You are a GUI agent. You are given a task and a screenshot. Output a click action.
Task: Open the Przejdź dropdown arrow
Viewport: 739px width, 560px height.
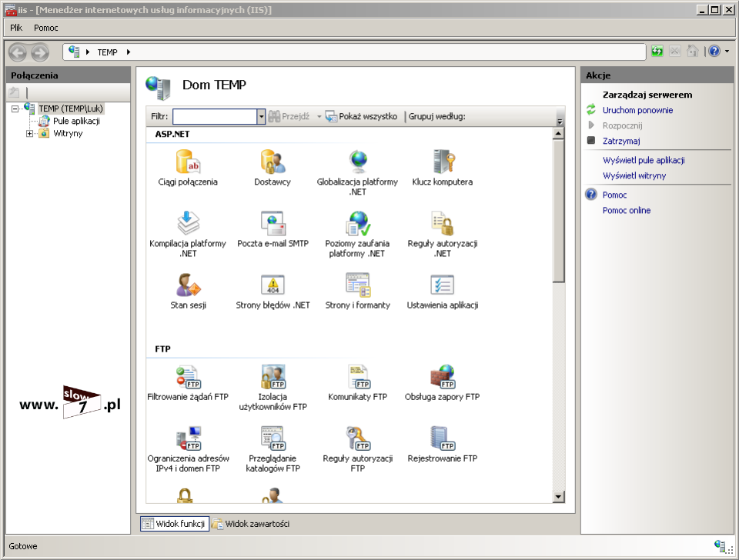pyautogui.click(x=319, y=116)
